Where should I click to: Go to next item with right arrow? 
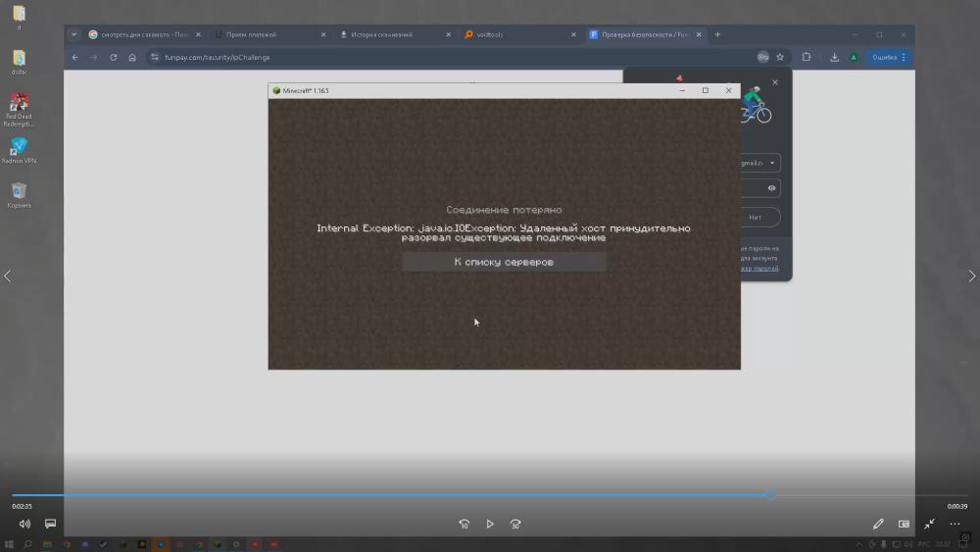972,276
